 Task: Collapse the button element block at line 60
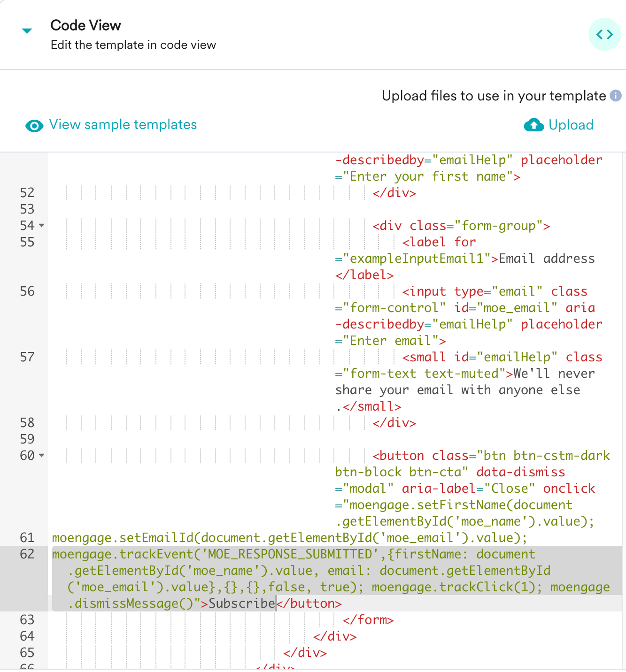point(41,456)
